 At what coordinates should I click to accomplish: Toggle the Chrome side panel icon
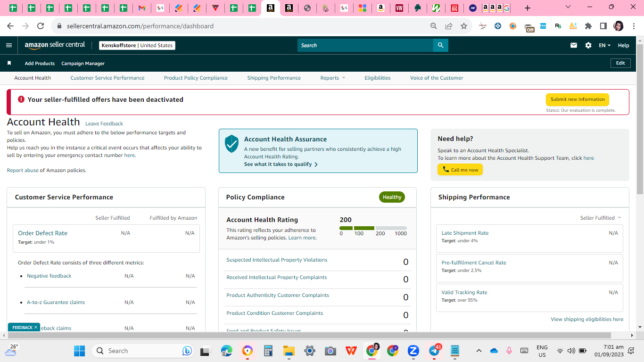(x=603, y=26)
